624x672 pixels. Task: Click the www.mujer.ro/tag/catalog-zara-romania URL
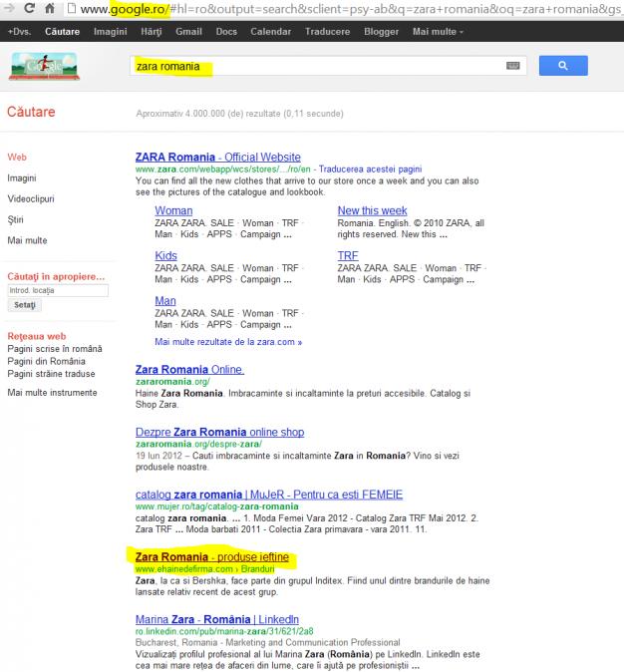point(217,506)
